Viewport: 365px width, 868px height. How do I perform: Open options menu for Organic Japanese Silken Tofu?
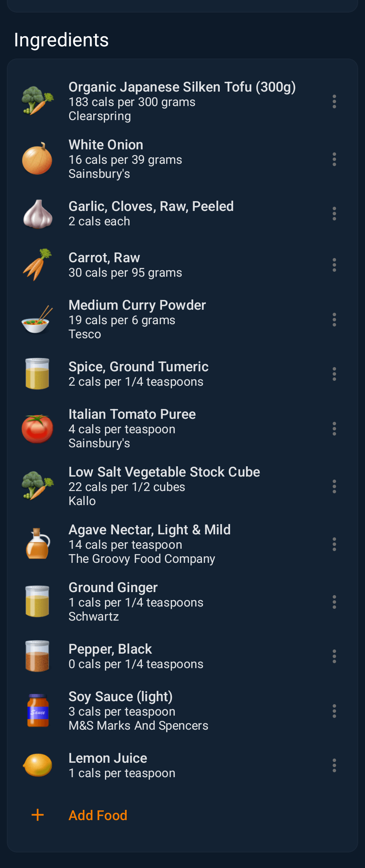(x=334, y=101)
